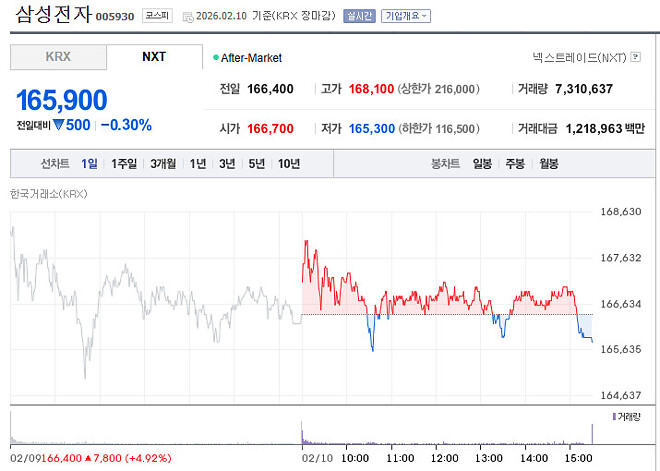The width and height of the screenshot is (660, 471).
Task: Click the 실시간 button
Action: click(x=359, y=16)
